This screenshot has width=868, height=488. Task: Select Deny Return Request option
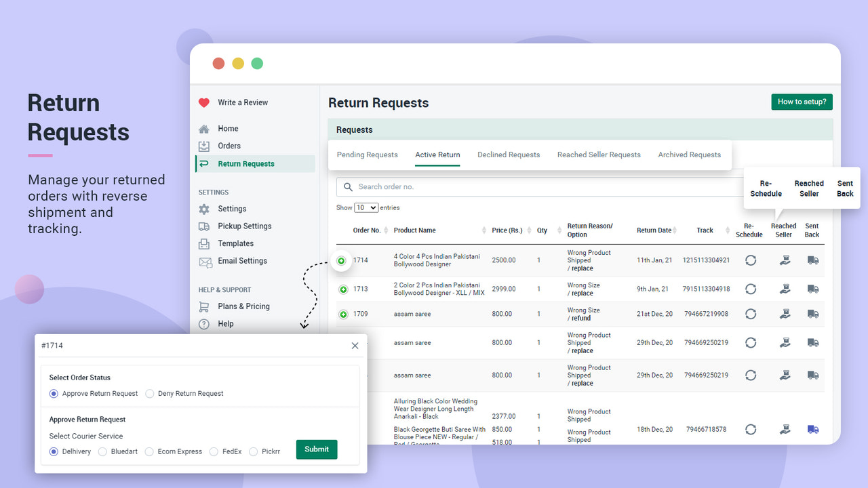point(151,393)
